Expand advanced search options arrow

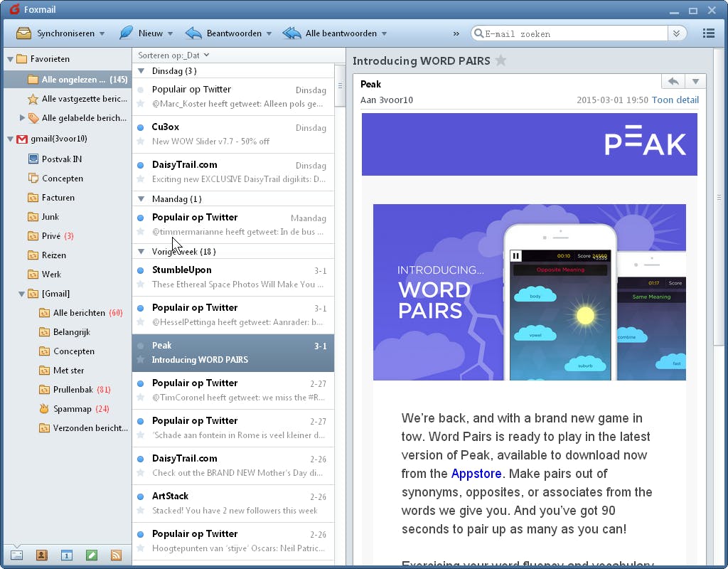pyautogui.click(x=677, y=33)
